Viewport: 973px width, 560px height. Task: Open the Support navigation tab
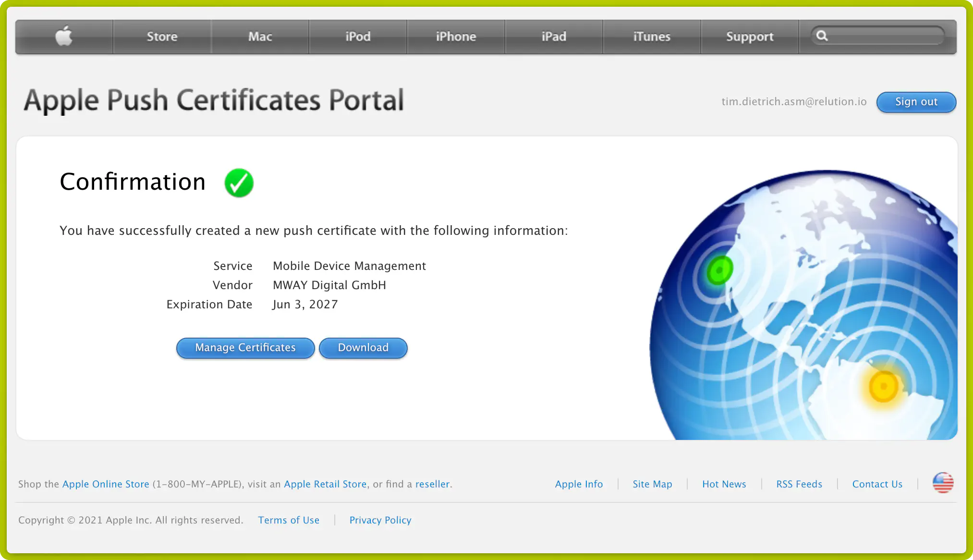click(750, 37)
